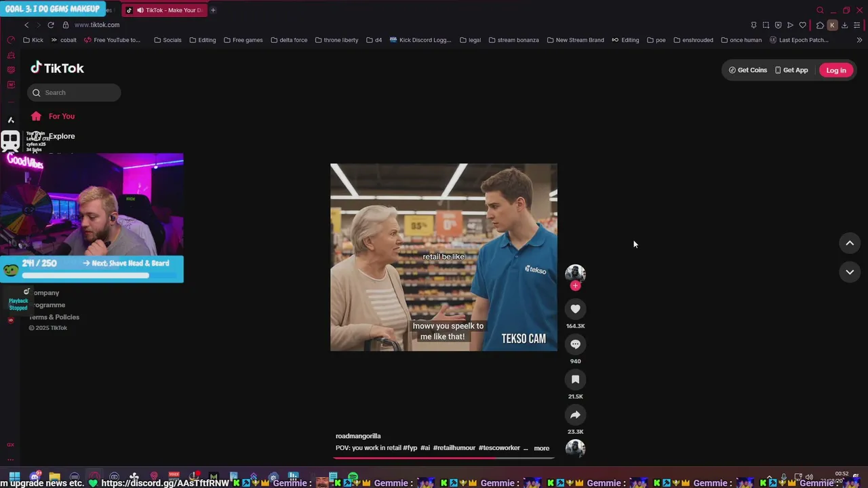Open the sound disc at the video's bottom right

575,448
